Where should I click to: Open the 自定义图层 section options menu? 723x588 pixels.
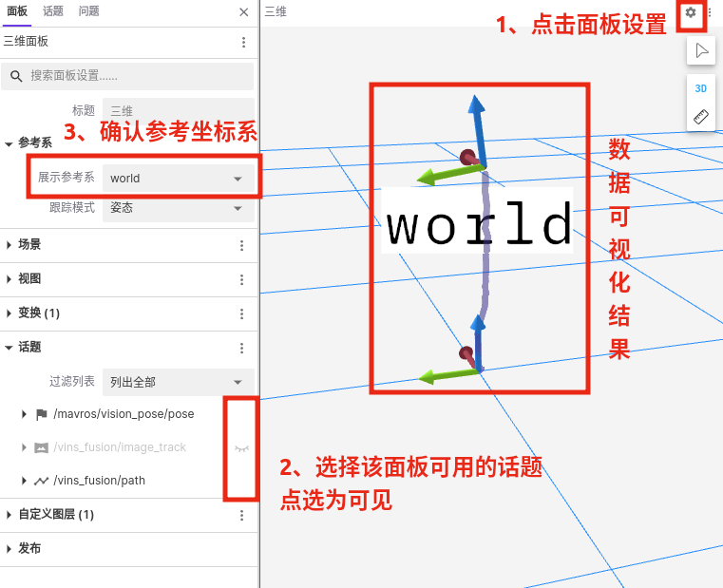click(241, 515)
